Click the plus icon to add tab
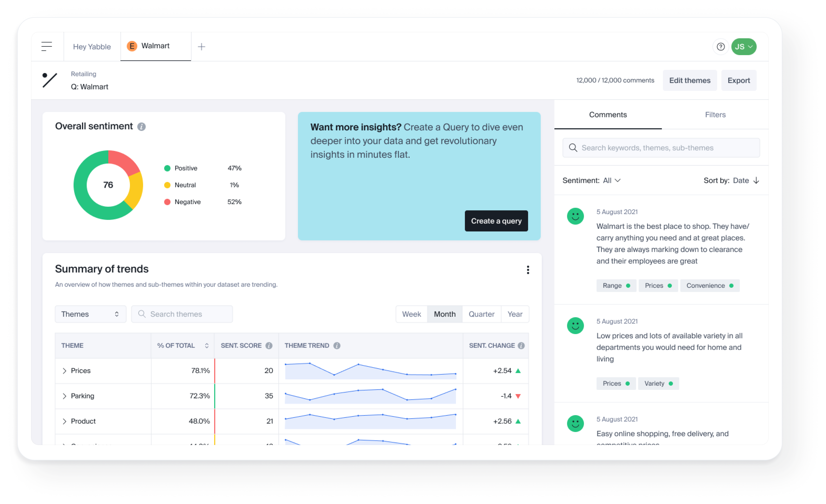The width and height of the screenshot is (826, 504). pyautogui.click(x=201, y=46)
